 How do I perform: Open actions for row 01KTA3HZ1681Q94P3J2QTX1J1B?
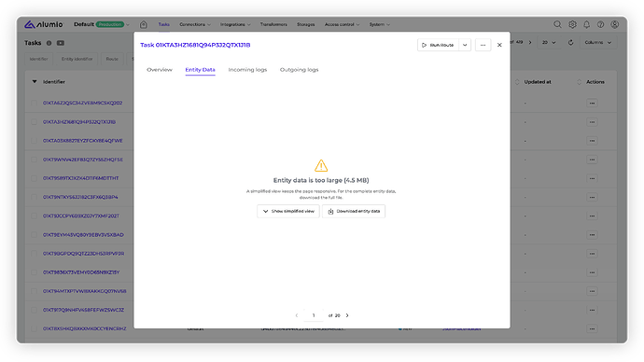(x=592, y=122)
